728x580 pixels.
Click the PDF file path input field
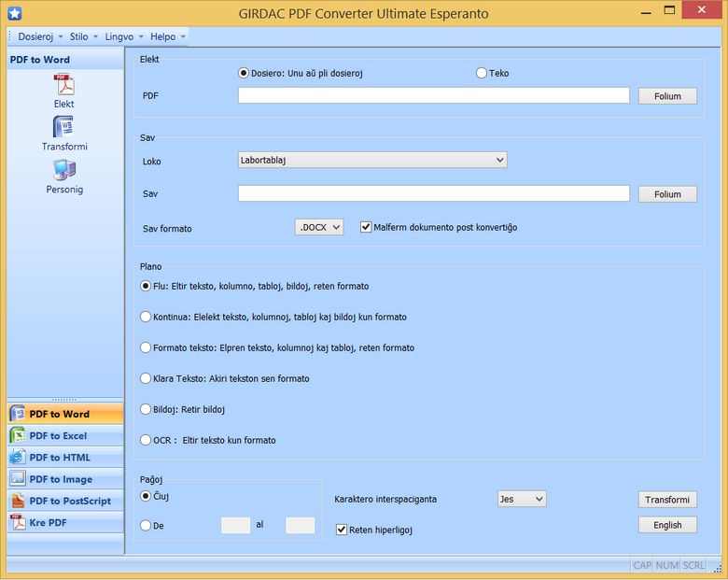tap(434, 95)
